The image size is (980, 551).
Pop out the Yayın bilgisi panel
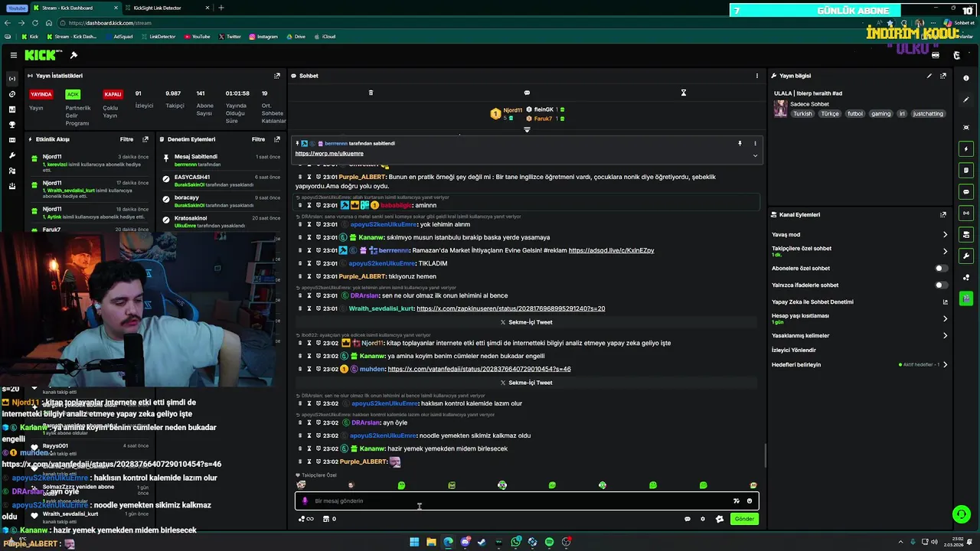(943, 76)
